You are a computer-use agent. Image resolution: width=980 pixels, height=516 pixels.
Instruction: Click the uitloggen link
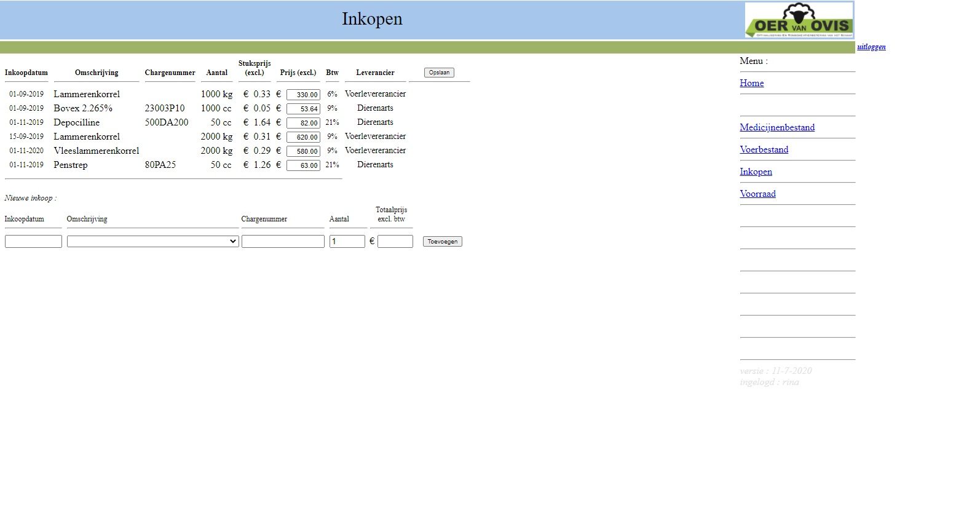871,47
